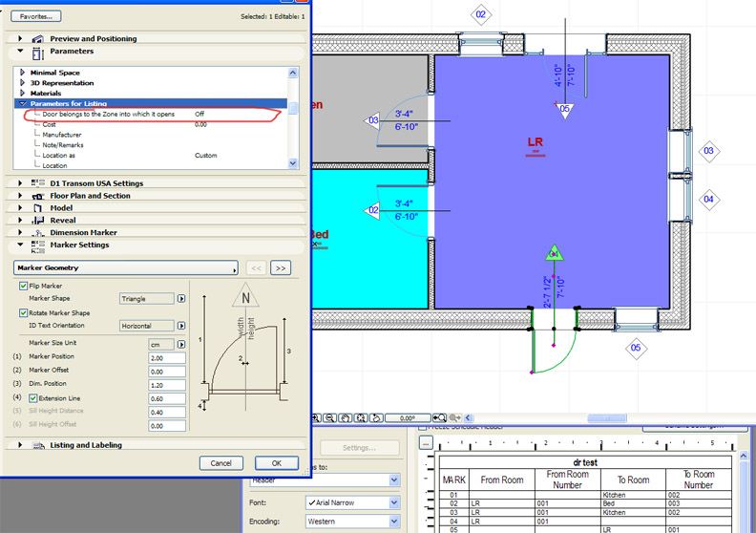Viewport: 756px width, 533px height.
Task: Click the Cancel button
Action: click(x=220, y=463)
